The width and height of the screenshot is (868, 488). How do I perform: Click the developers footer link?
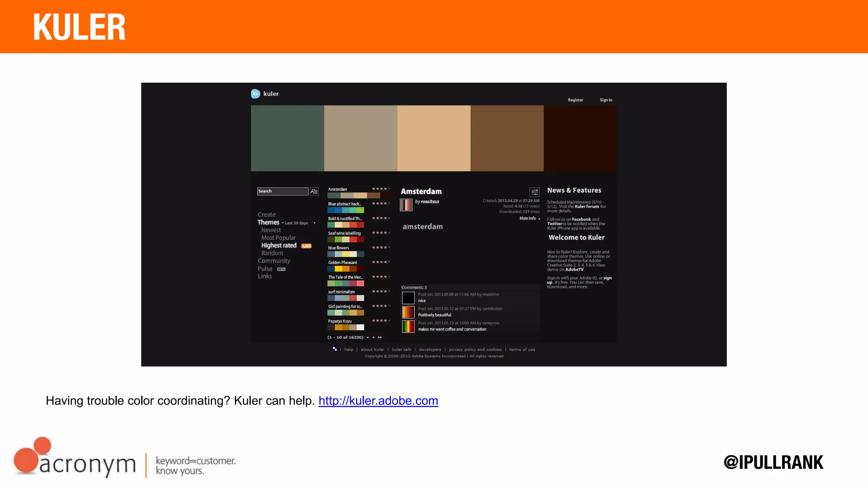click(x=430, y=350)
